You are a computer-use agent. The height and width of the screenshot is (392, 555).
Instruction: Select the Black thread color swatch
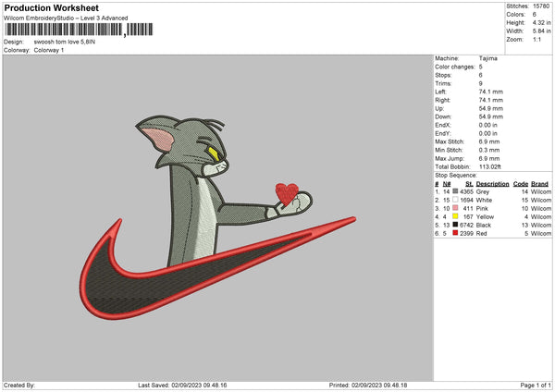[x=455, y=225]
